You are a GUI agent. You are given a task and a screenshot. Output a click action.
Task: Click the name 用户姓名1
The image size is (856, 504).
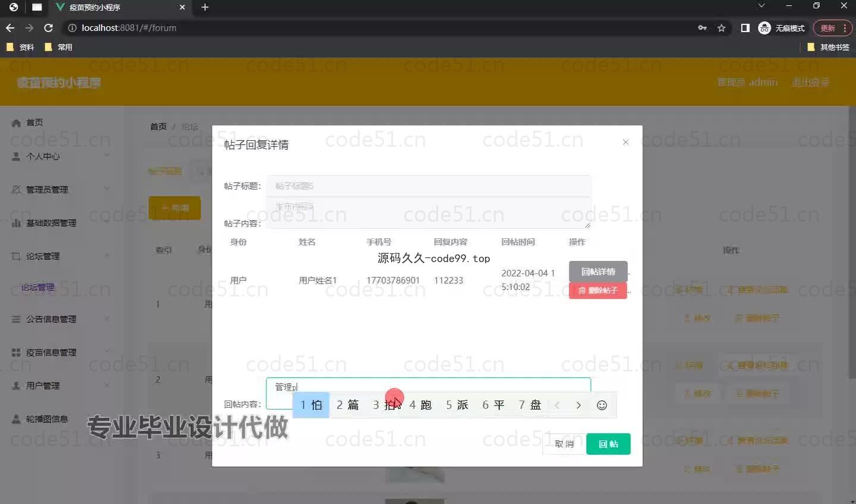317,280
